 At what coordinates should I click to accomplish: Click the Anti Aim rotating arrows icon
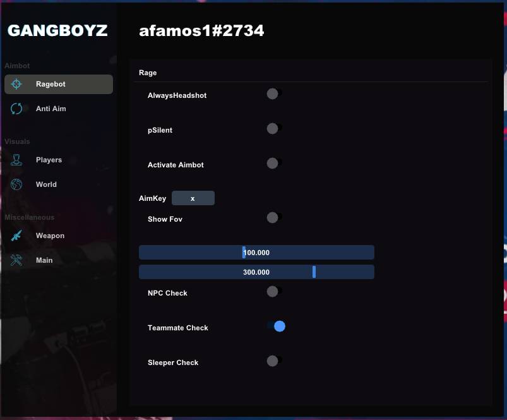(16, 109)
